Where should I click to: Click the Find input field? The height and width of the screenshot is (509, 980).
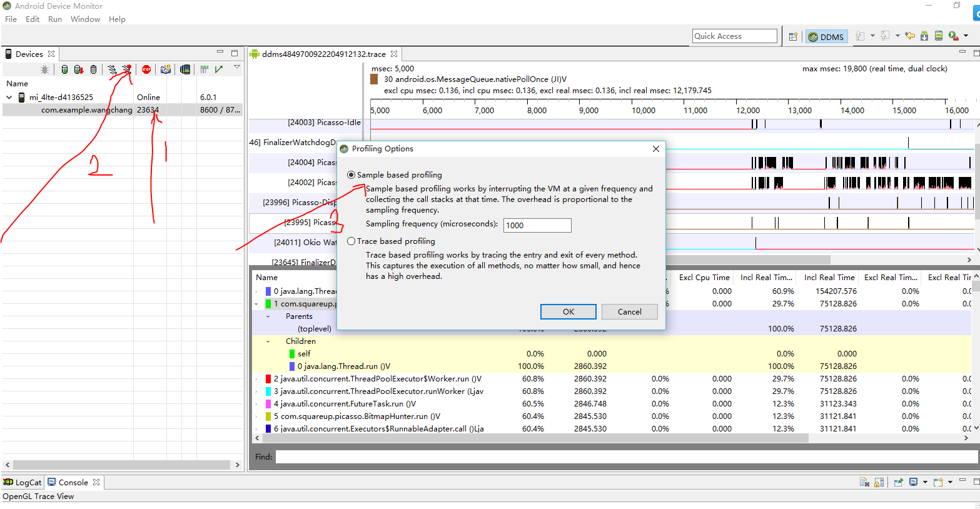[x=627, y=457]
